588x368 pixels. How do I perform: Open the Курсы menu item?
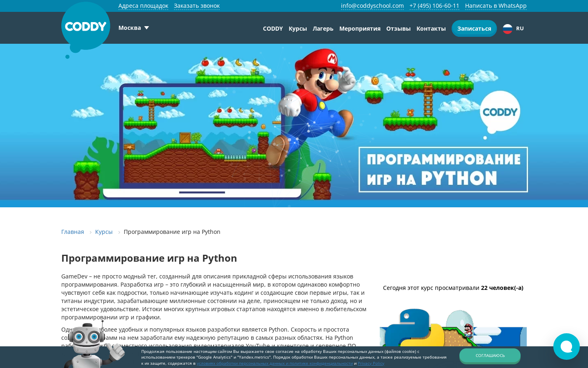point(298,29)
